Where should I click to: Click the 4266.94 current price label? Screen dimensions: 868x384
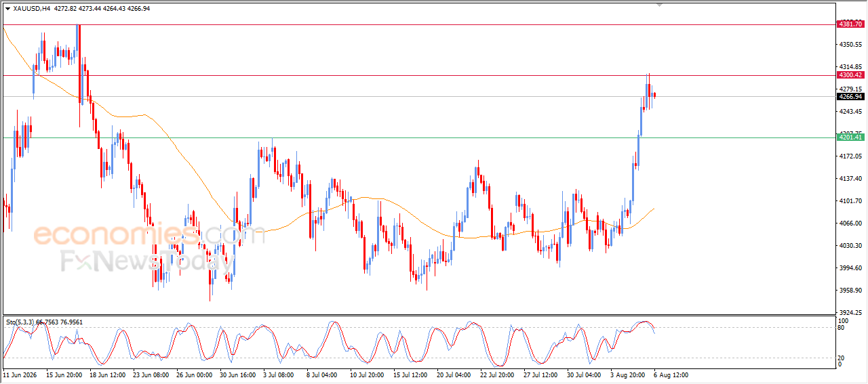(x=850, y=97)
